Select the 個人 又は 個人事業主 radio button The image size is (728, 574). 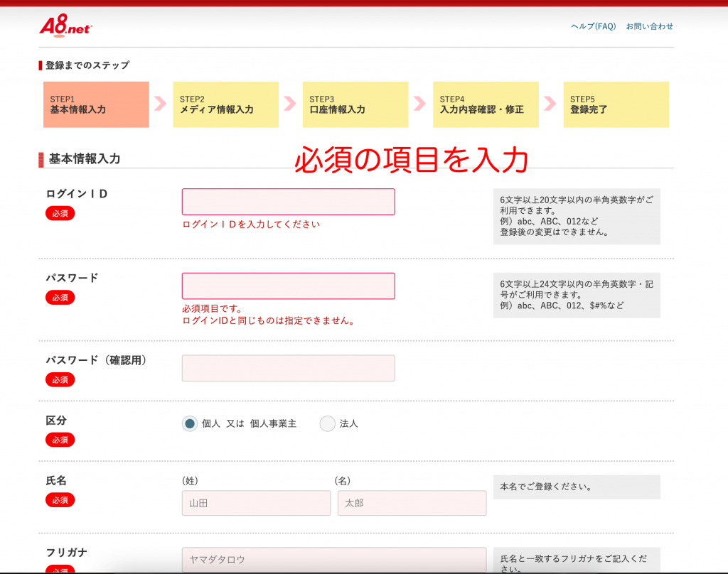click(189, 423)
